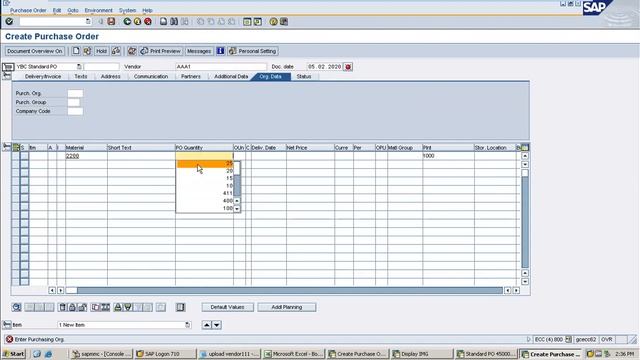Click the Print icon in standard toolbar
Image resolution: width=640 pixels, height=360 pixels.
point(163,21)
